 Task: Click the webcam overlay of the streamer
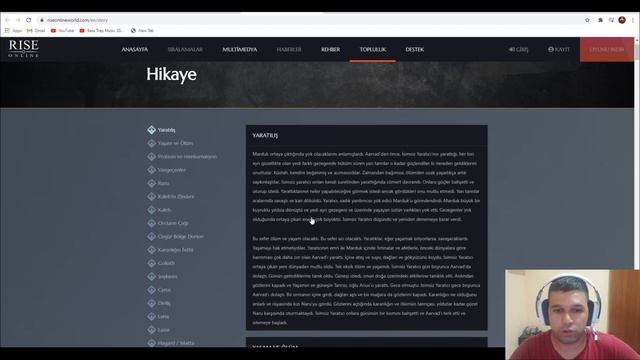coord(572,314)
